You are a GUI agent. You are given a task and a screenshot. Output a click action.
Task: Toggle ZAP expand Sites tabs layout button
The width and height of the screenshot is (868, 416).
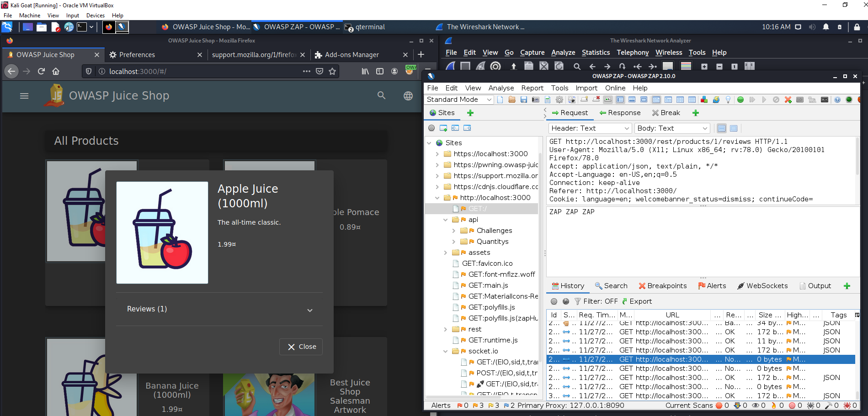click(x=620, y=100)
